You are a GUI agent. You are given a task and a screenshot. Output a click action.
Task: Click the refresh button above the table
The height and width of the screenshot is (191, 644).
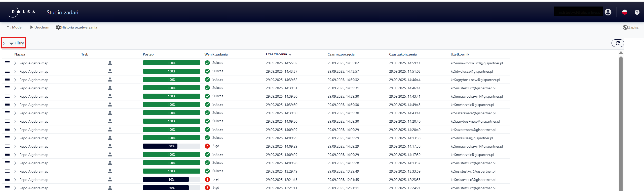click(x=617, y=43)
